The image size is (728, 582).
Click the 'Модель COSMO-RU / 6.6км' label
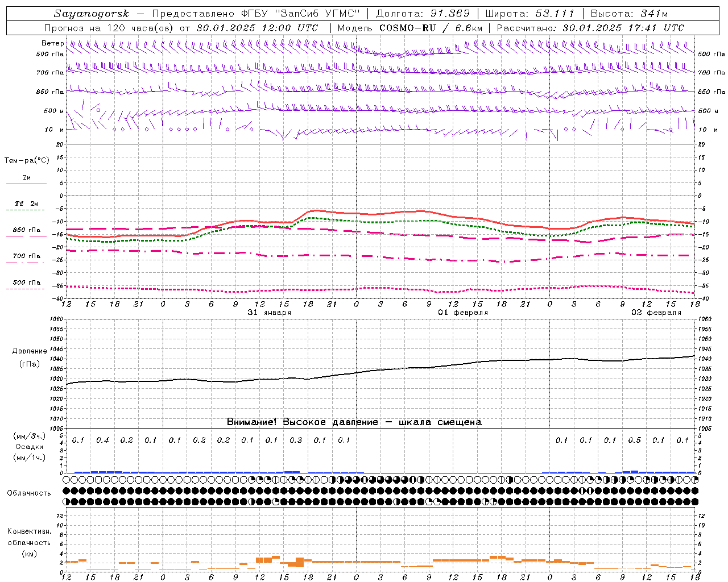[x=410, y=28]
